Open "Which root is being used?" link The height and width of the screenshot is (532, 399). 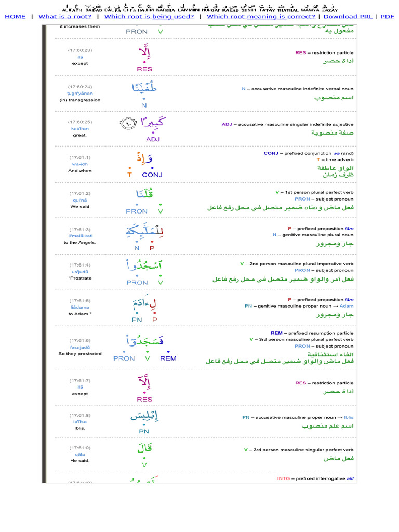[x=149, y=17]
